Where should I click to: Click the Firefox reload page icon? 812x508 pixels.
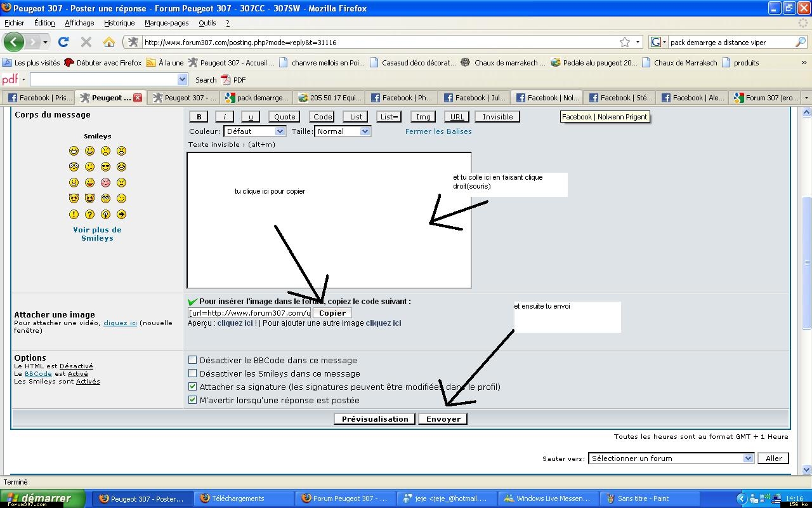click(x=63, y=43)
